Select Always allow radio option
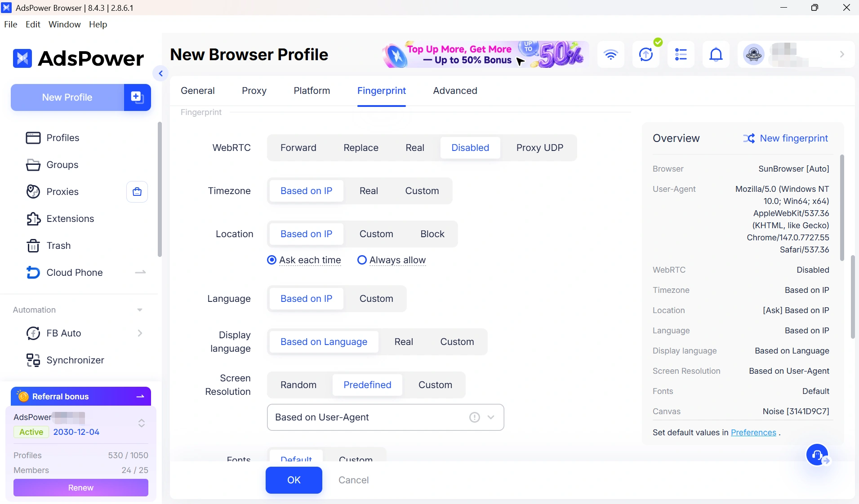Viewport: 859px width, 504px height. point(362,260)
